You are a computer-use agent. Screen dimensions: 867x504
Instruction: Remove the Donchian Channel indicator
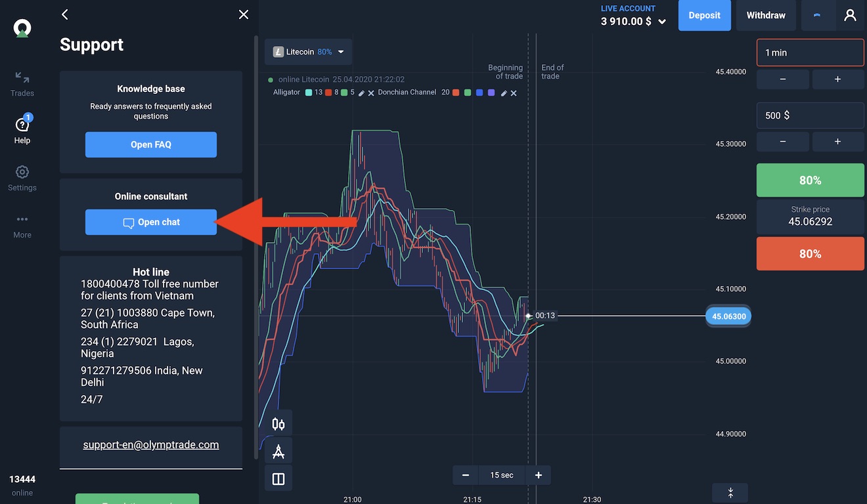coord(514,93)
